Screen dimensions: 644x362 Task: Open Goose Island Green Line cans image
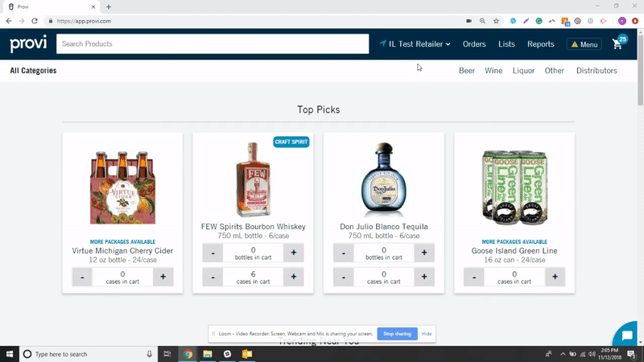514,187
